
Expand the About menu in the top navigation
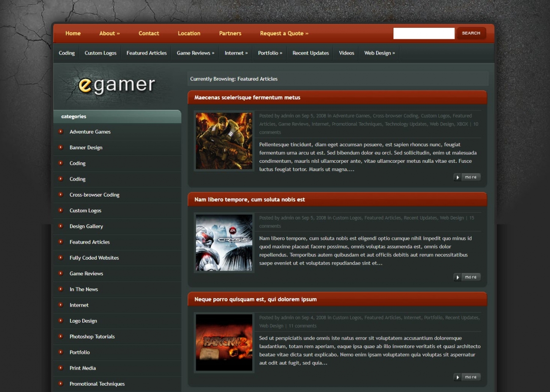pos(109,33)
